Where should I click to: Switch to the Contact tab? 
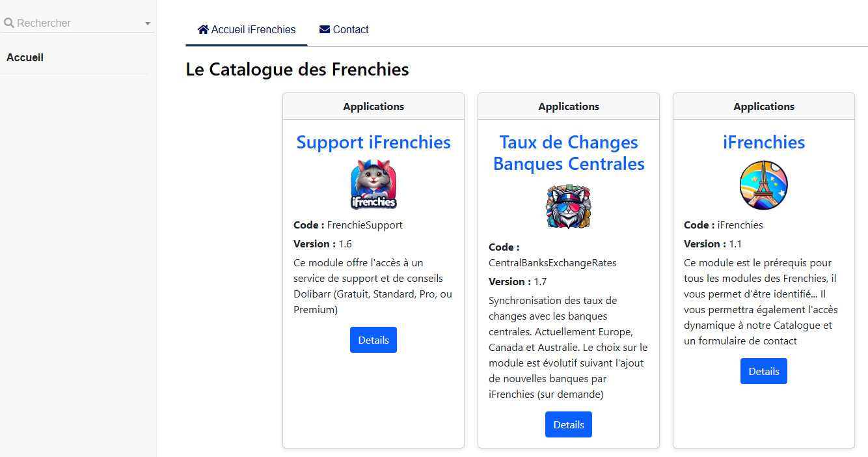344,29
